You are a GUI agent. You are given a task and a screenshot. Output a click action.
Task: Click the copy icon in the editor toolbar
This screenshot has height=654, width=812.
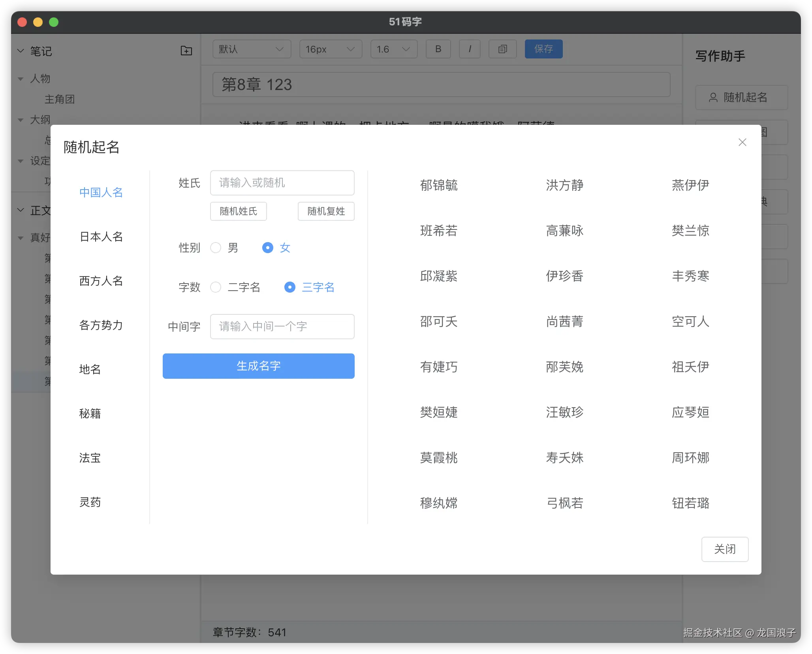pyautogui.click(x=502, y=49)
